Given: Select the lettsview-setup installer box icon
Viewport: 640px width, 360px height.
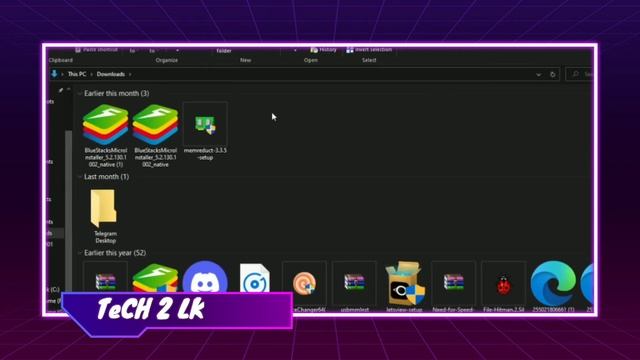Looking at the screenshot, I should pos(404,286).
